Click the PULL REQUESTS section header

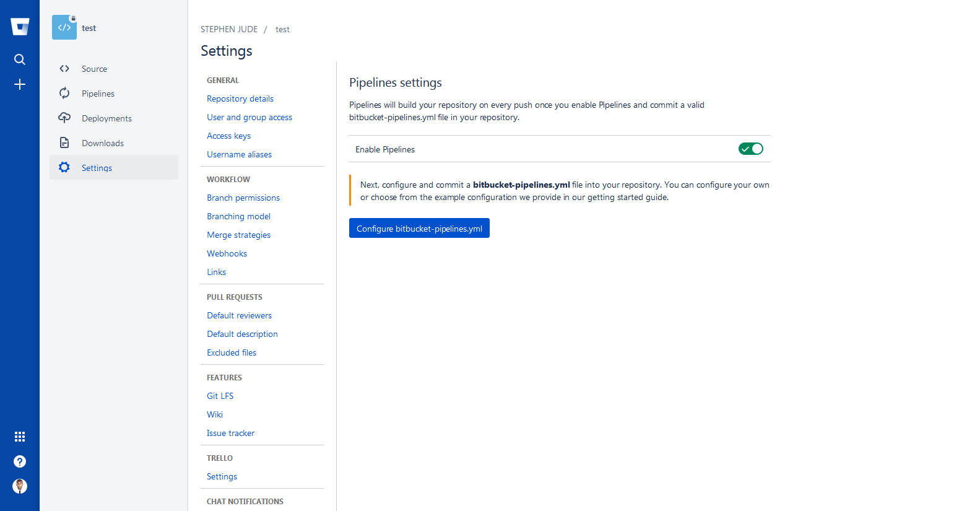coord(235,297)
